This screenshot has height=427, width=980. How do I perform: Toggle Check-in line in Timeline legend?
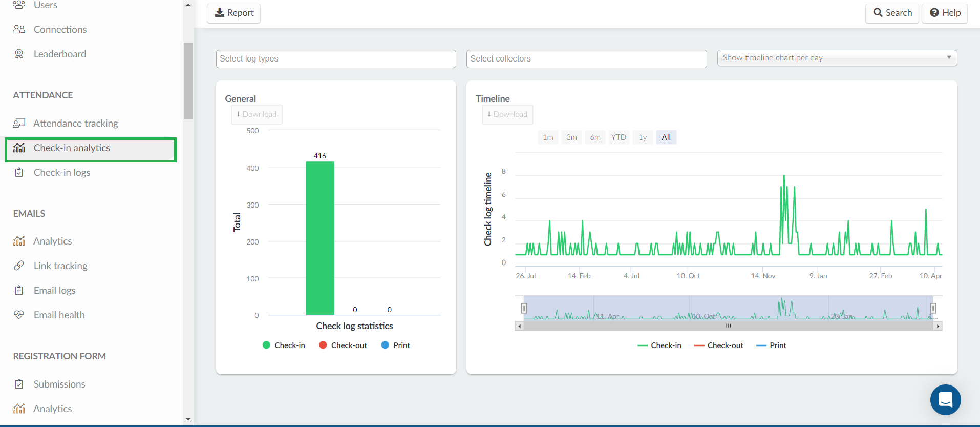[x=659, y=345]
